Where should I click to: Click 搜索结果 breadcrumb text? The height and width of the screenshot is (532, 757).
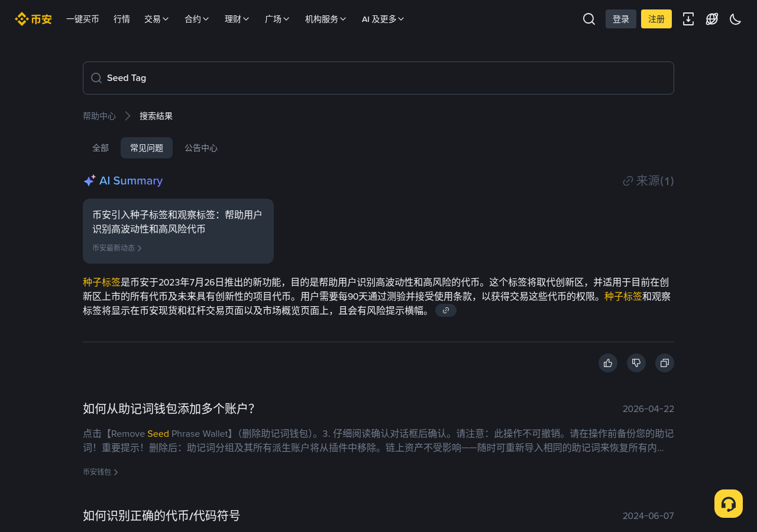pos(156,116)
